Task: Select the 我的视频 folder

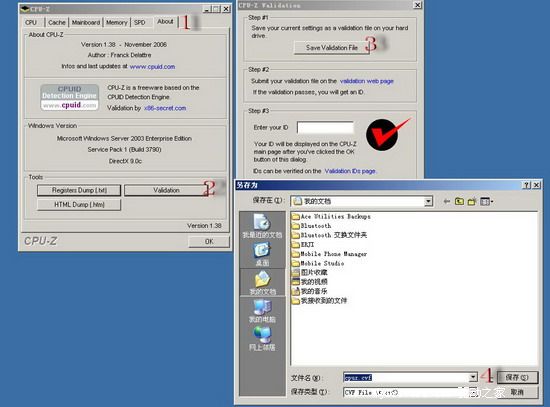Action: tap(310, 282)
